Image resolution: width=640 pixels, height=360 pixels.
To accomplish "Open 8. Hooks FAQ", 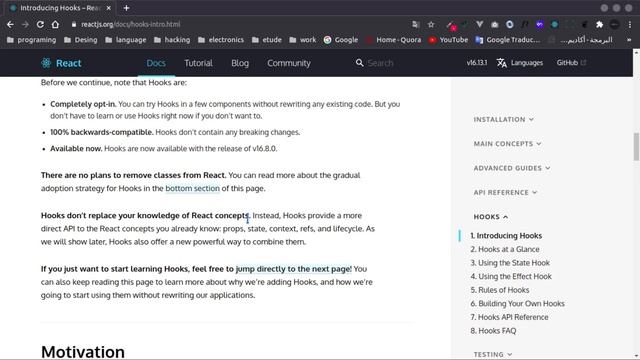I will [x=493, y=331].
